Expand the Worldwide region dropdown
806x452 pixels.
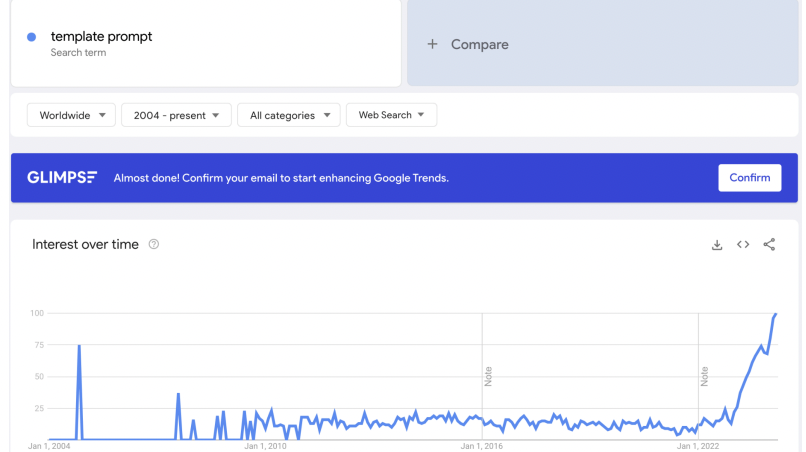72,115
